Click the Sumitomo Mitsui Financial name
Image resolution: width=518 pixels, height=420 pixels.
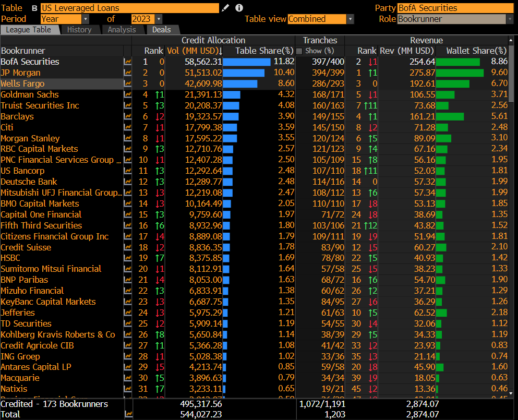coord(51,269)
